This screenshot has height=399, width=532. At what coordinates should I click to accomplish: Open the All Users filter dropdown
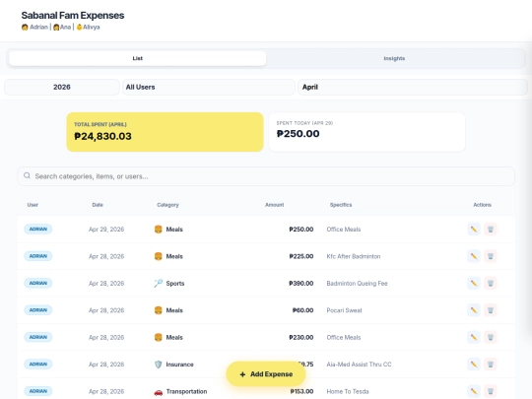pos(208,88)
